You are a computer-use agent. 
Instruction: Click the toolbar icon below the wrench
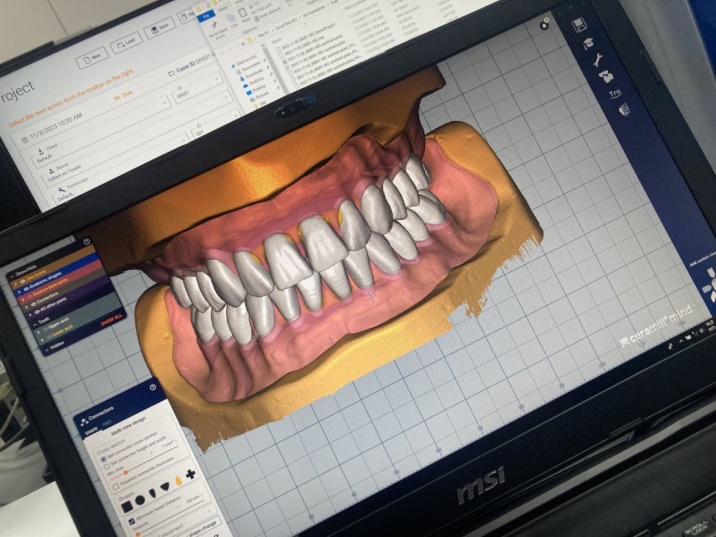point(606,76)
